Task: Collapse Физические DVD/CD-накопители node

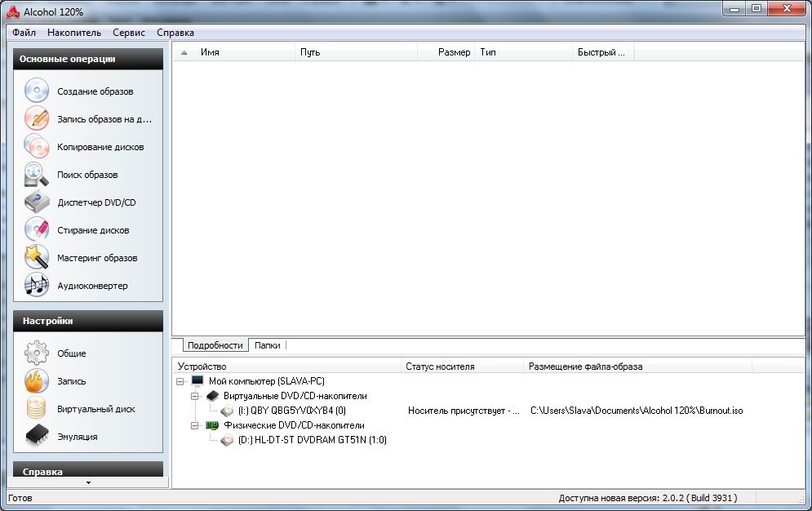Action: coord(195,425)
